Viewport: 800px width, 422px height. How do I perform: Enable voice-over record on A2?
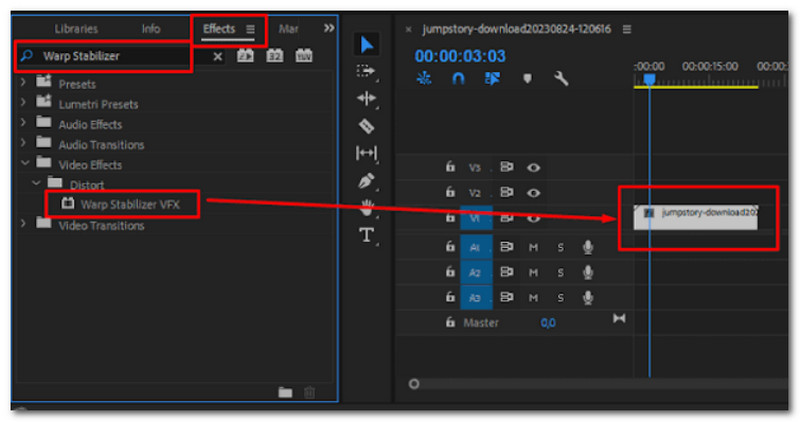point(588,272)
